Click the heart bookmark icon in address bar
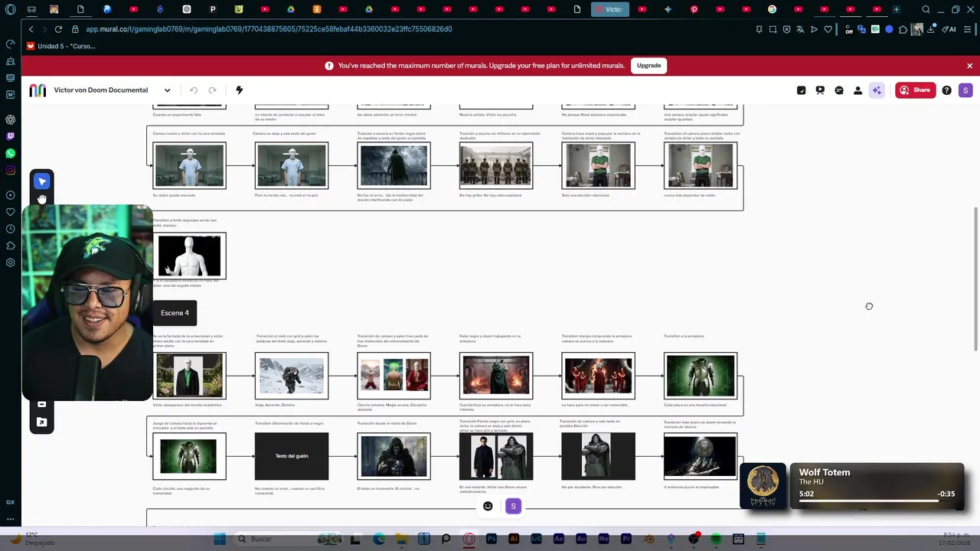980x551 pixels. pyautogui.click(x=828, y=29)
